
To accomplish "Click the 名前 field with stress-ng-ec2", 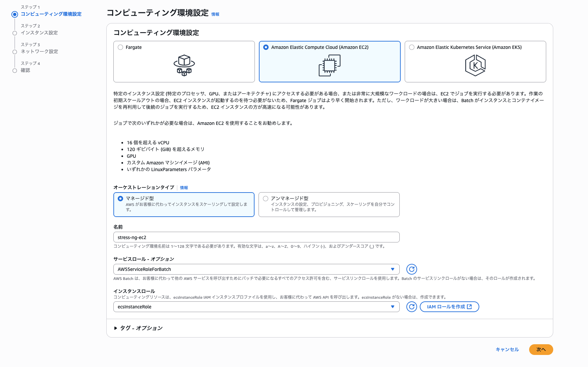I will pos(257,237).
